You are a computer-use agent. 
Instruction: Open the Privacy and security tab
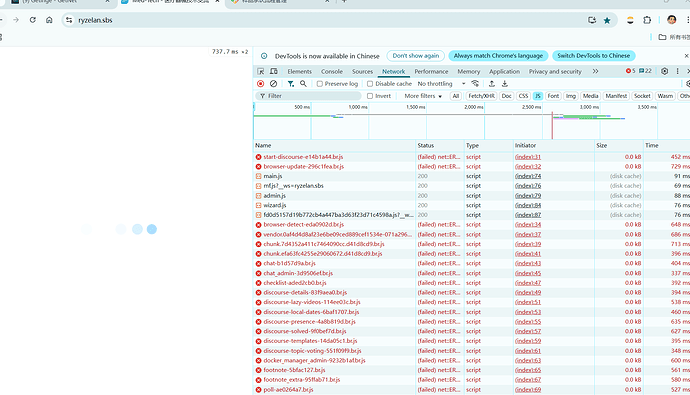[555, 71]
